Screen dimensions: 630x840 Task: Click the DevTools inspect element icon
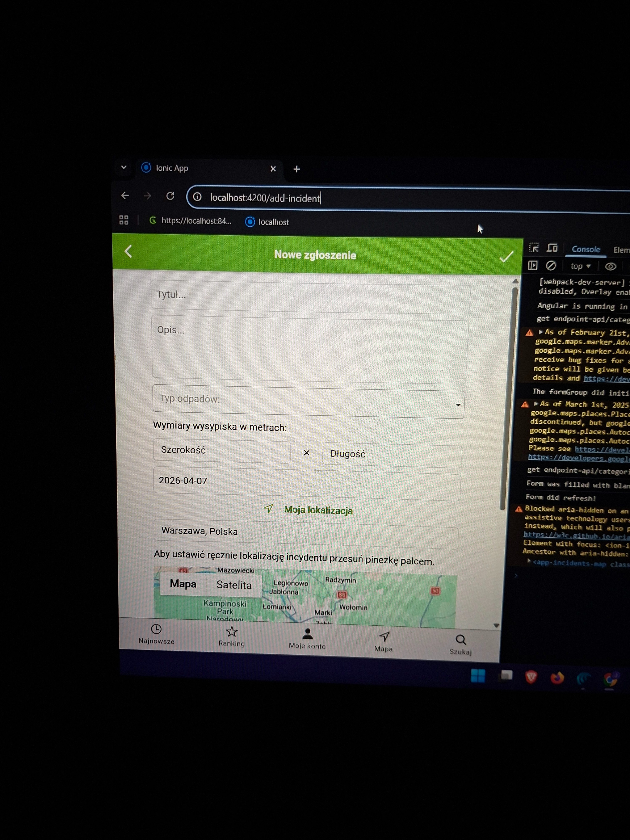pyautogui.click(x=534, y=248)
